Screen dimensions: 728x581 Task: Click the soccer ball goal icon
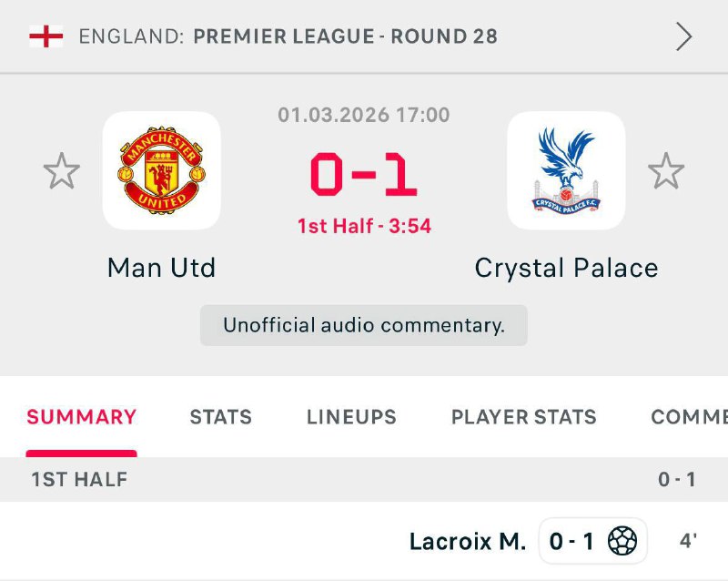(622, 542)
